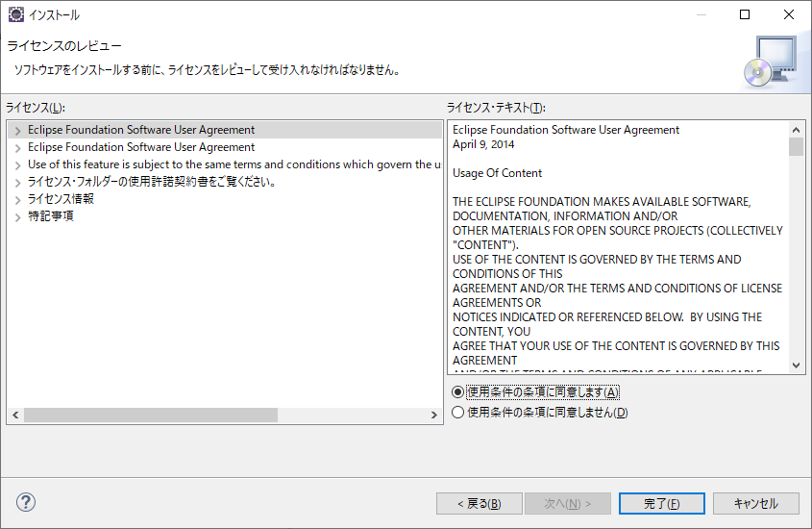The image size is (812, 529).
Task: Select the accept license terms radio button
Action: [457, 392]
